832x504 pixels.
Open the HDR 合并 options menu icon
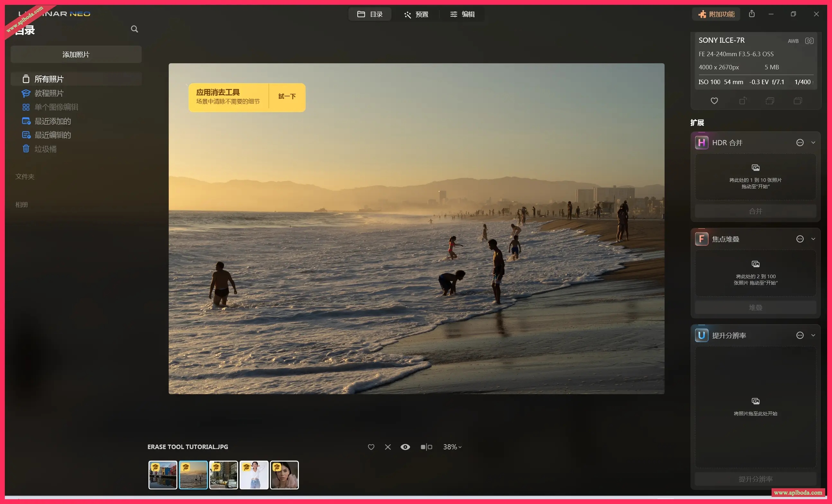[800, 142]
